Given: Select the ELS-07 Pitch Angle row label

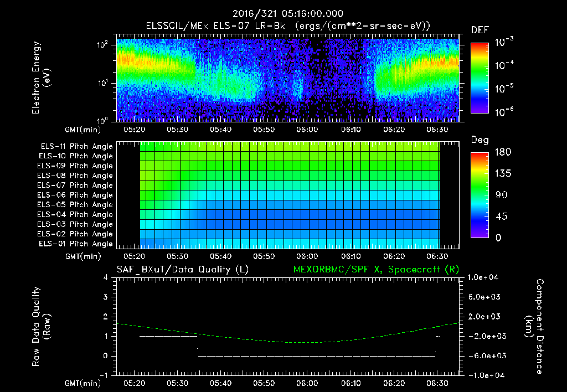Looking at the screenshot, I should click(x=75, y=185).
